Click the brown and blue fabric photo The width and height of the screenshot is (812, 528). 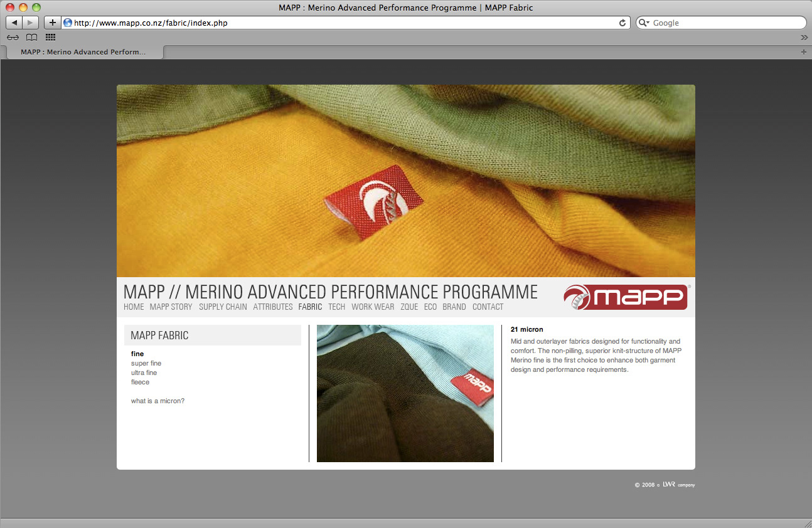tap(405, 393)
